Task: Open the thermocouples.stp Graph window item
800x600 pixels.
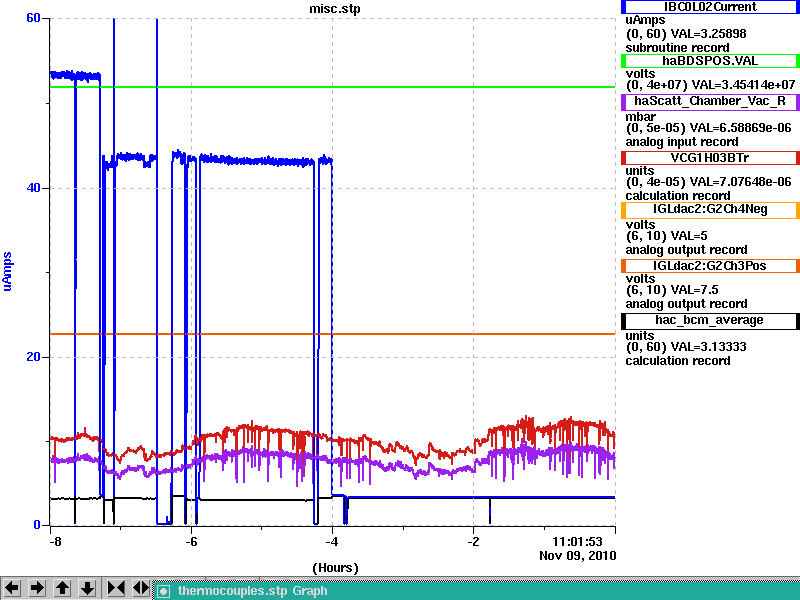Action: click(477, 591)
